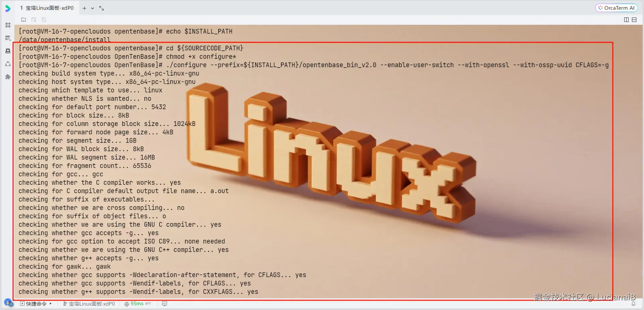Open the disk storage sidebar icon
Screen dimensions: 644x310
click(x=8, y=51)
